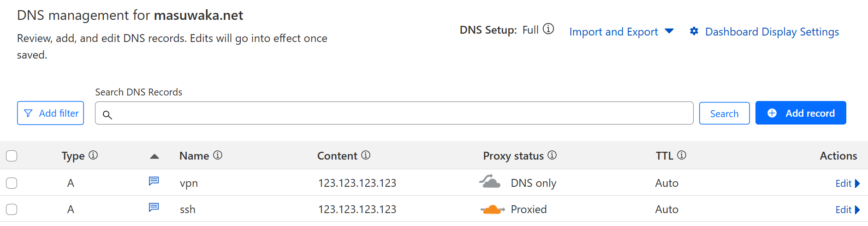Click the info icon next to TTL header
The height and width of the screenshot is (226, 868).
682,155
